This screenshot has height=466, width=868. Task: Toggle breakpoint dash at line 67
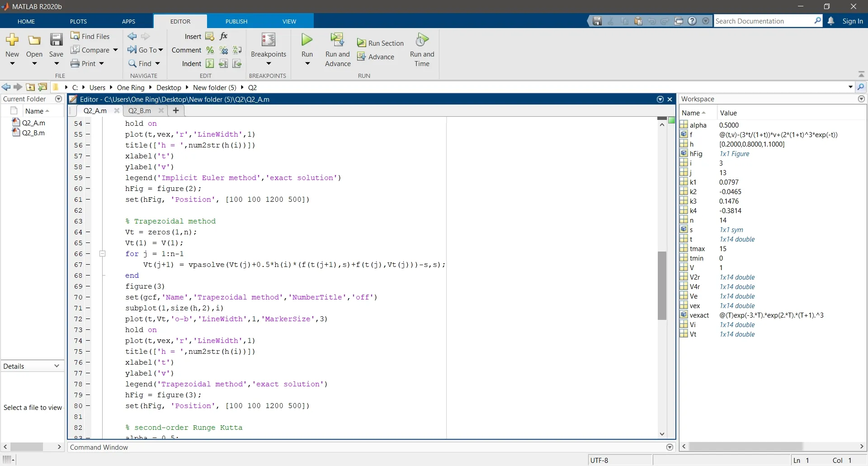pyautogui.click(x=88, y=265)
